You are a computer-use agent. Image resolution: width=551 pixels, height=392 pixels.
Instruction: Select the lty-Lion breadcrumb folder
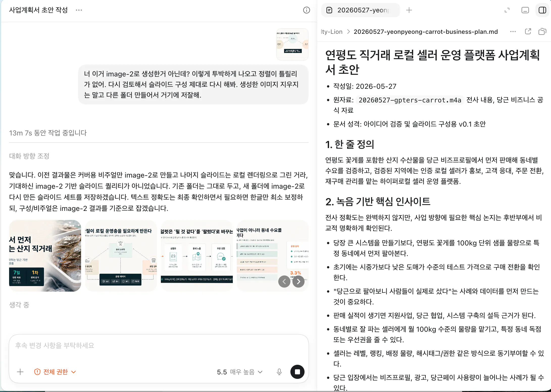point(332,32)
